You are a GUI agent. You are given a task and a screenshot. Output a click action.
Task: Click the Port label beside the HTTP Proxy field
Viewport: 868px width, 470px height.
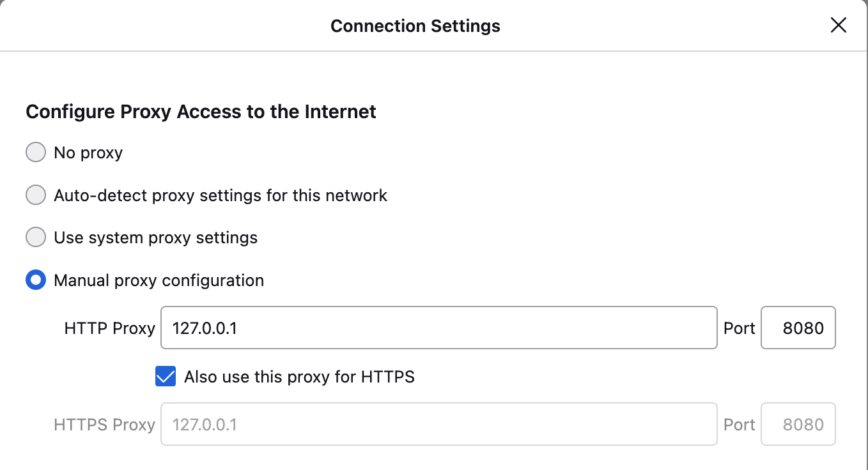click(740, 328)
